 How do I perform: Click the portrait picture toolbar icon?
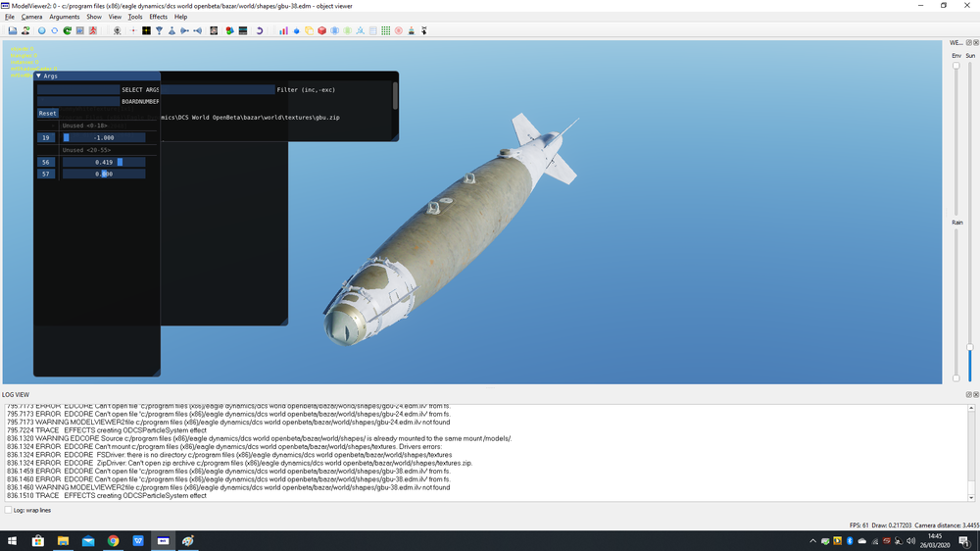pos(214,30)
